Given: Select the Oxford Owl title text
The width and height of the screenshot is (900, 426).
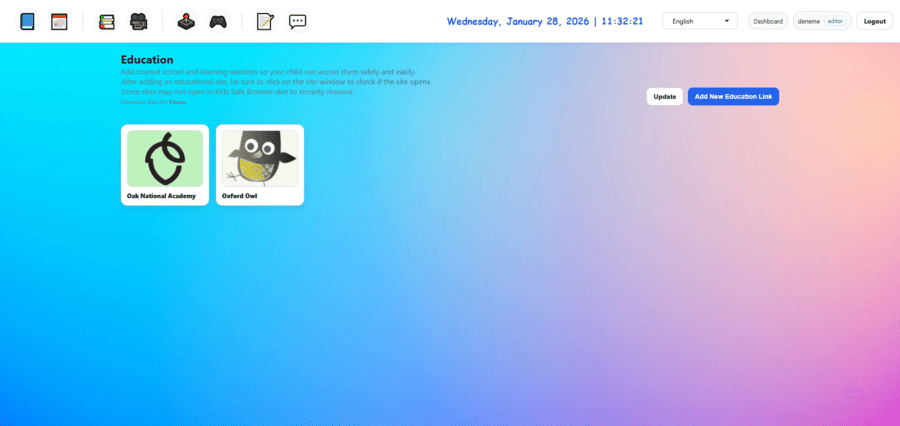Looking at the screenshot, I should (239, 196).
